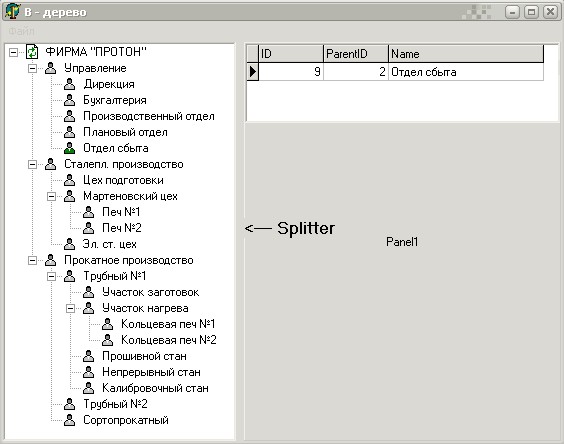Select the Трубный №2 label in the tree
Screen dimensions: 564x444
pos(115,404)
